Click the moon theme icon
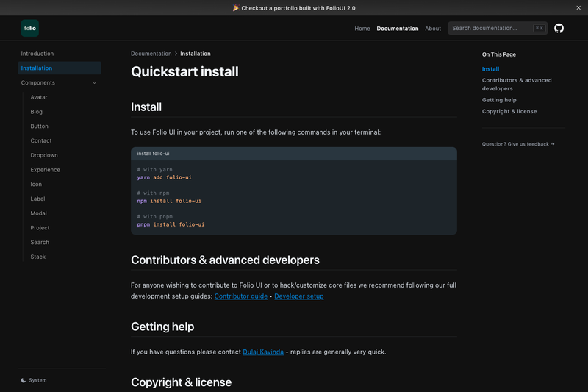The width and height of the screenshot is (588, 392). pyautogui.click(x=24, y=380)
